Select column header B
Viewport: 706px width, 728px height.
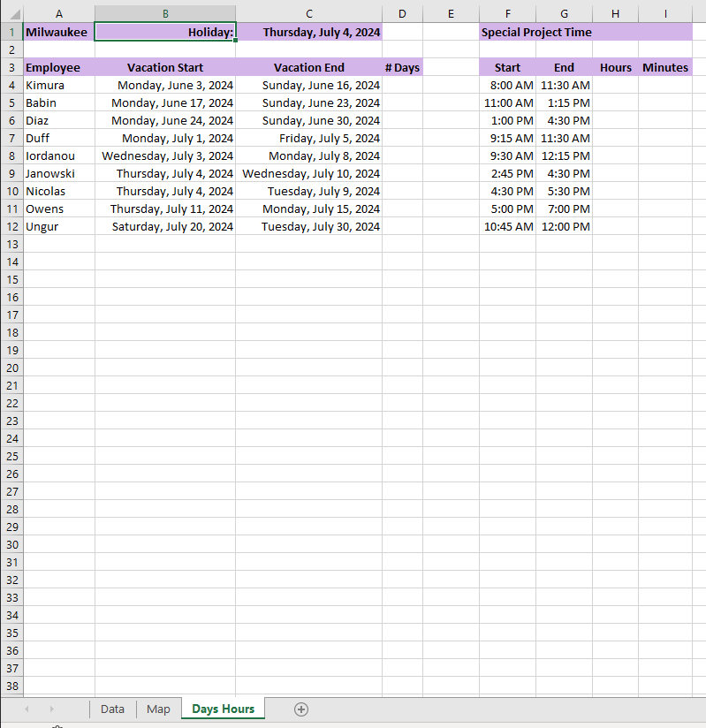pos(165,13)
